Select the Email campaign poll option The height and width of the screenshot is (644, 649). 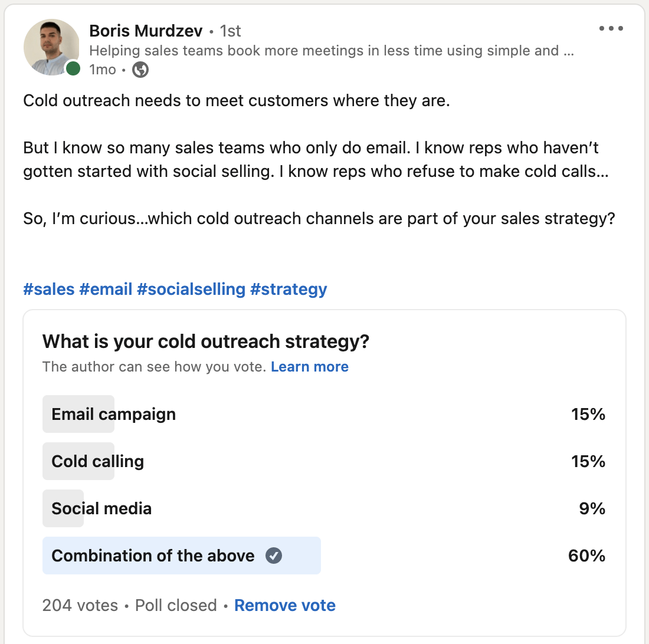click(x=114, y=414)
